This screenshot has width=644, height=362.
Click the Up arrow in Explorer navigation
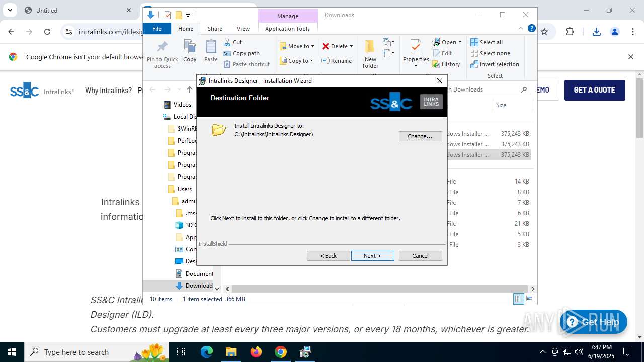coord(189,89)
